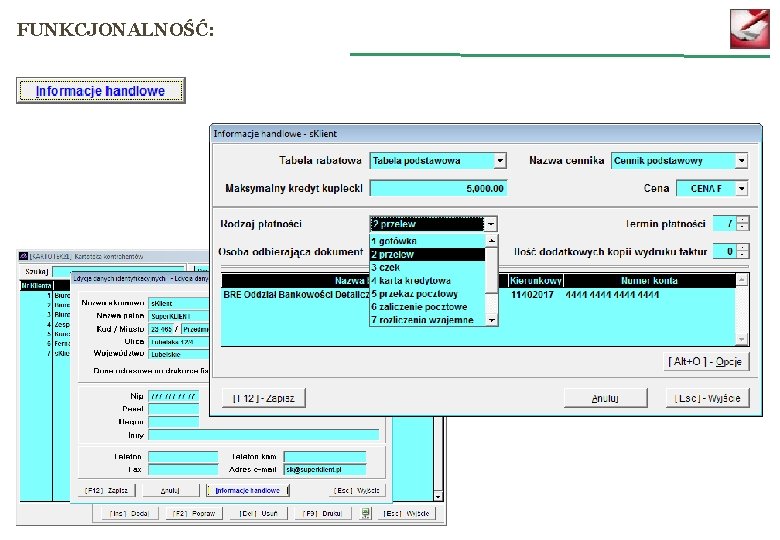Choose '4 karta kredytowa' option
Viewport: 780px width, 540px height.
pos(427,280)
